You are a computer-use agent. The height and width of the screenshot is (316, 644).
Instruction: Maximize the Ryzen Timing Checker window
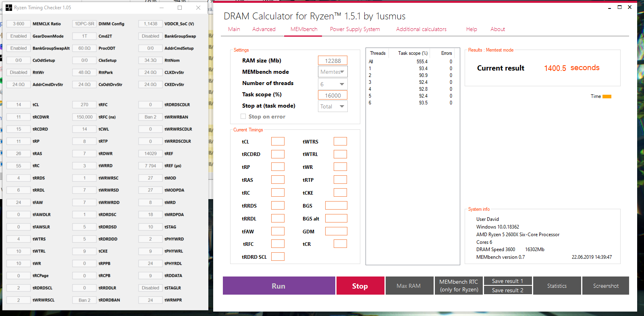(x=180, y=8)
